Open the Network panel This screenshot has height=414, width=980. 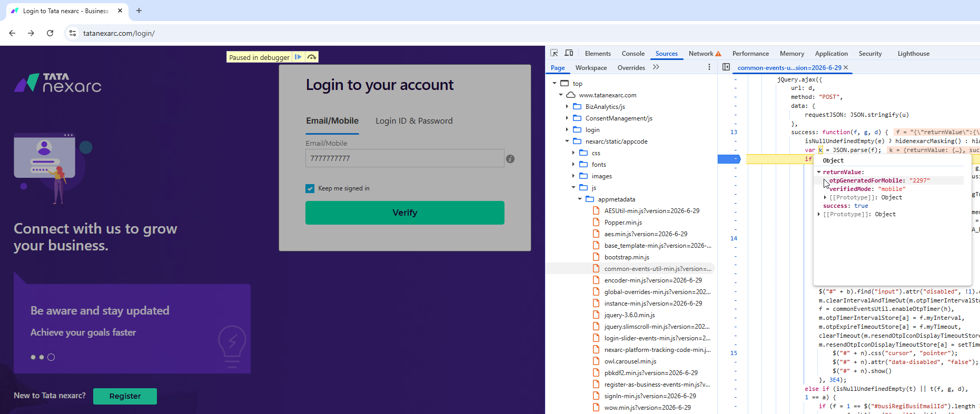pyautogui.click(x=701, y=54)
